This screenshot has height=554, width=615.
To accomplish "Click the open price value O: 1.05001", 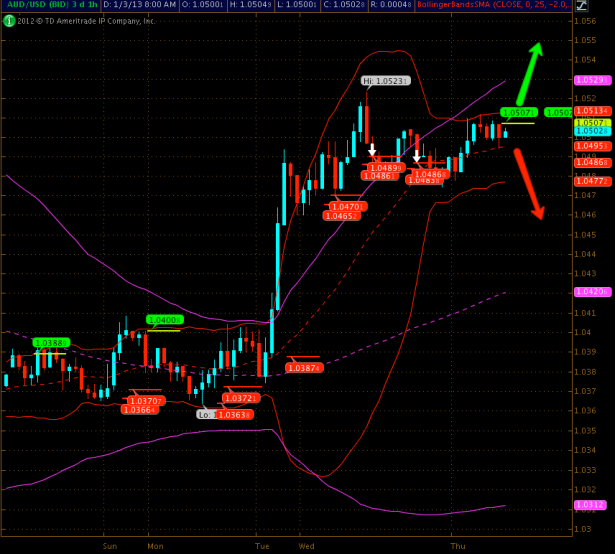I will (202, 5).
